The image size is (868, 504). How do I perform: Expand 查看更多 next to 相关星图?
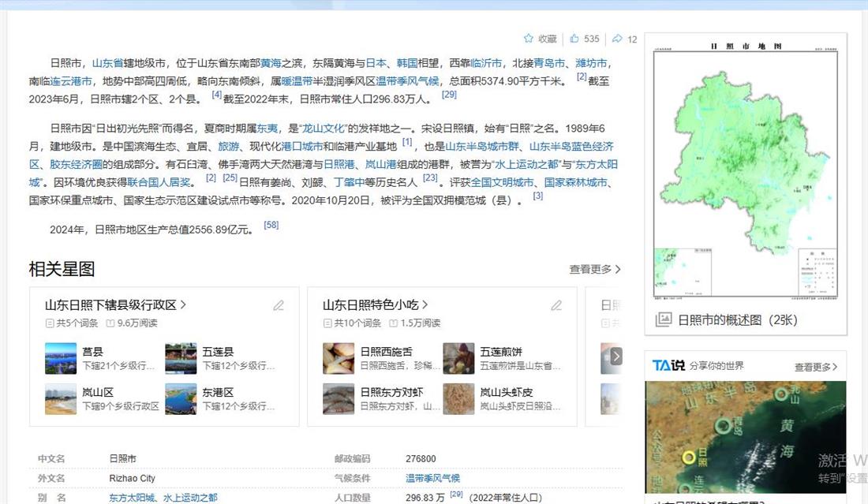click(x=595, y=270)
